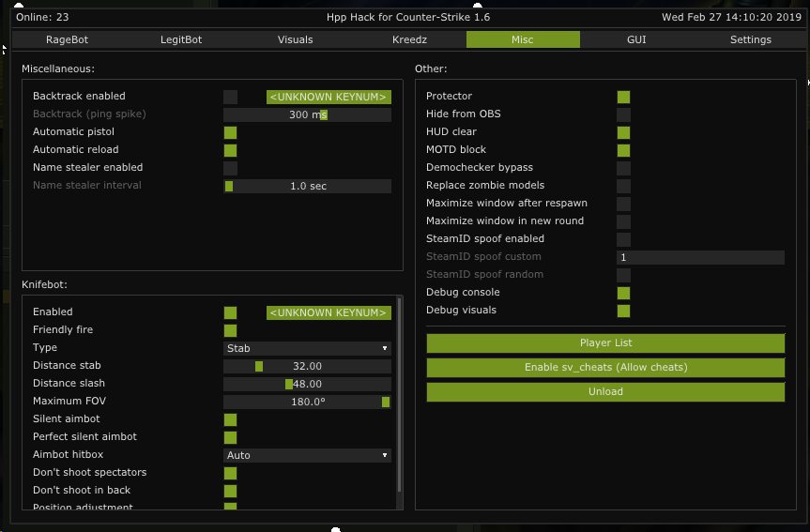The image size is (810, 532).
Task: Click the Distance stab slider
Action: pos(307,366)
